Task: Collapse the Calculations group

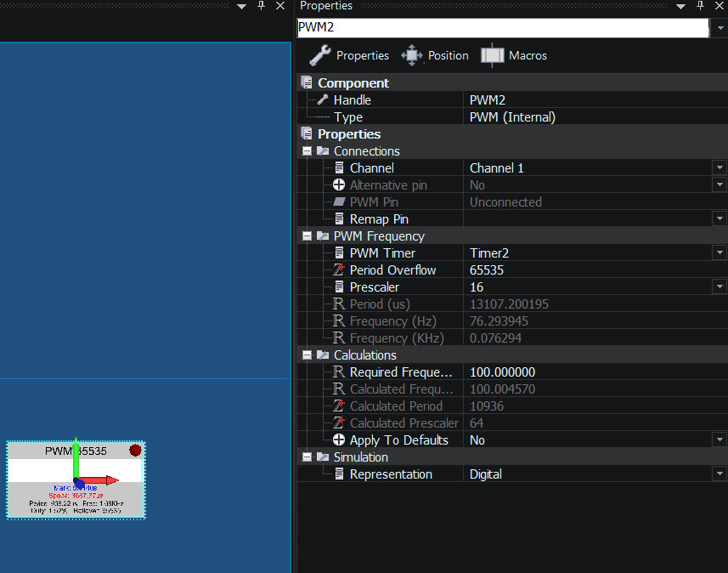Action: coord(307,355)
